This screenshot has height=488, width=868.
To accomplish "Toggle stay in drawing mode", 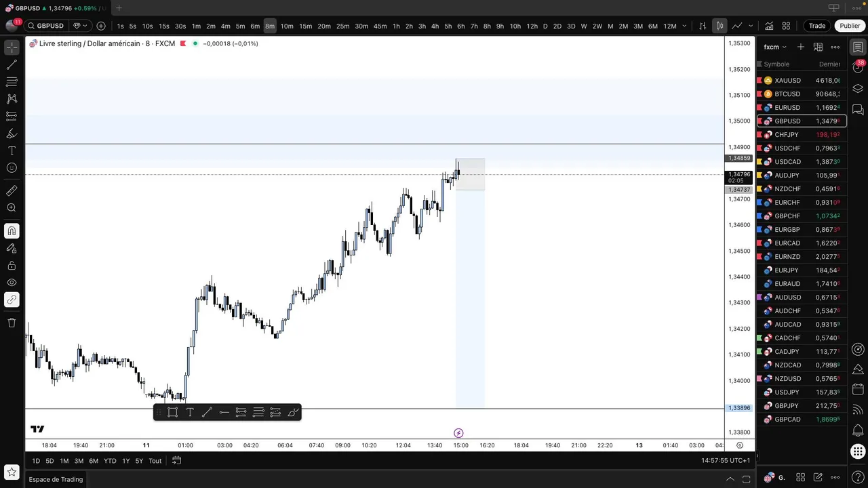I will coord(12,249).
